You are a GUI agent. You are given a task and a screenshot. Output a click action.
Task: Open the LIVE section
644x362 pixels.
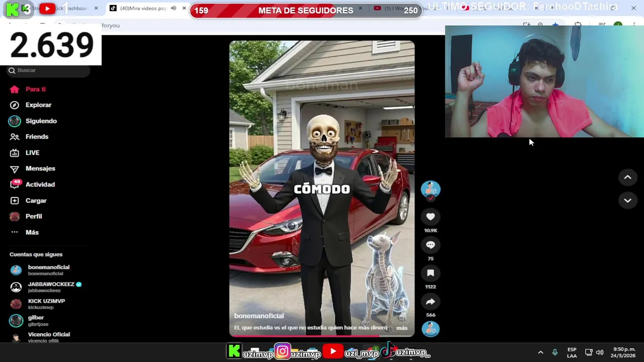[x=25, y=153]
